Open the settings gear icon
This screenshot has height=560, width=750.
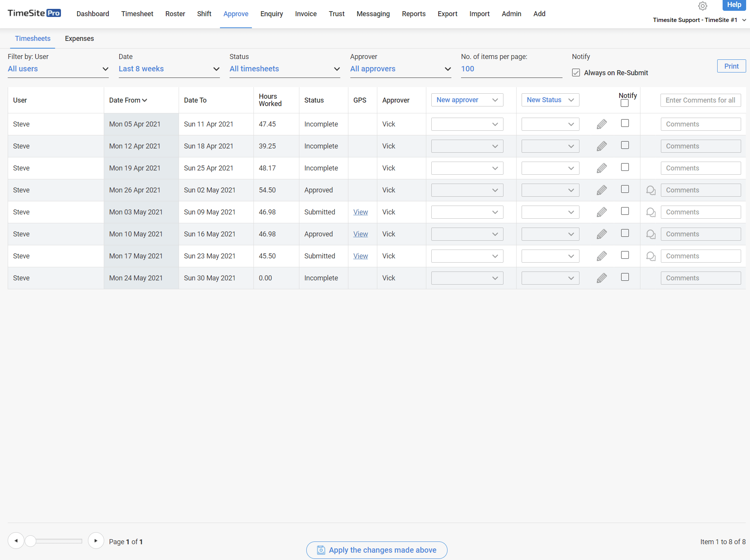click(x=703, y=6)
